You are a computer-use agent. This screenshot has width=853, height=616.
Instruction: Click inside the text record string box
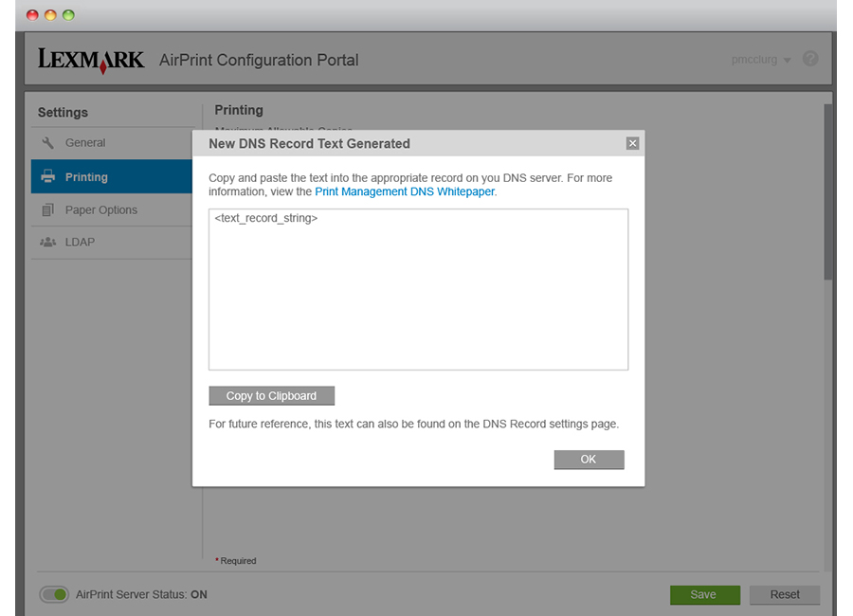click(x=418, y=289)
